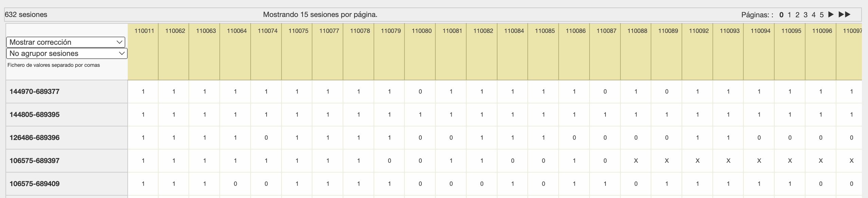Open session 106575-689397

(35, 161)
